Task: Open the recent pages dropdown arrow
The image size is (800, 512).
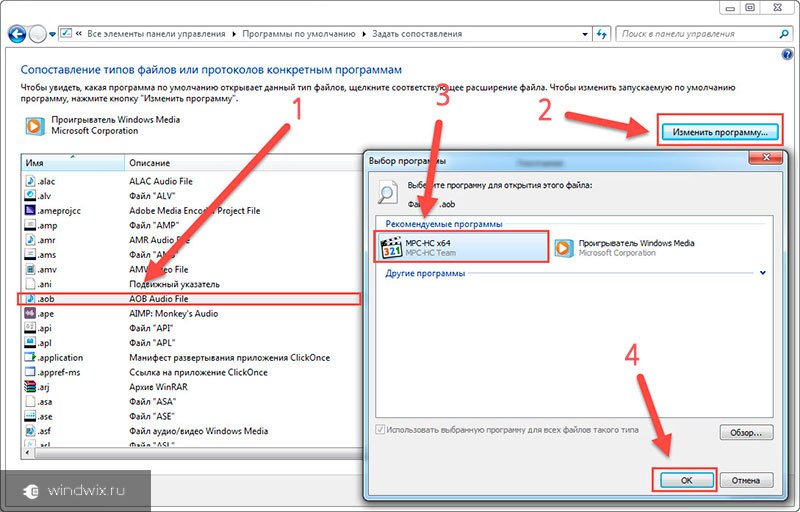Action: click(52, 35)
